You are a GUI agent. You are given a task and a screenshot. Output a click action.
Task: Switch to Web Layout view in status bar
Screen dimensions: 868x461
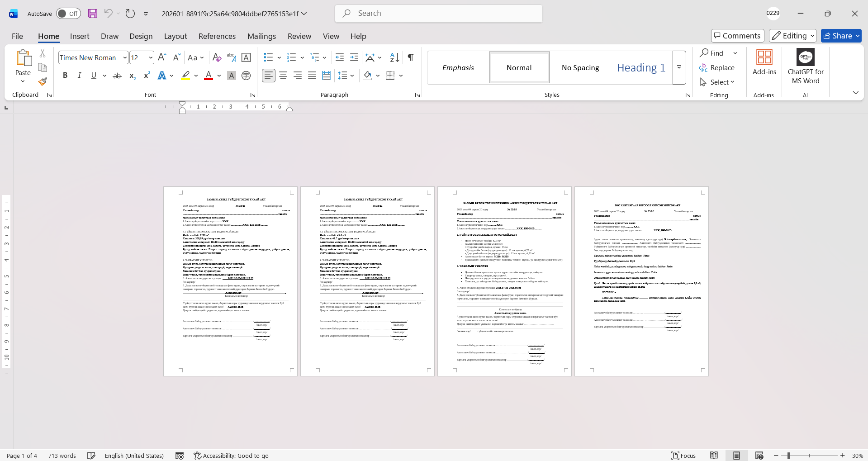[x=759, y=456]
